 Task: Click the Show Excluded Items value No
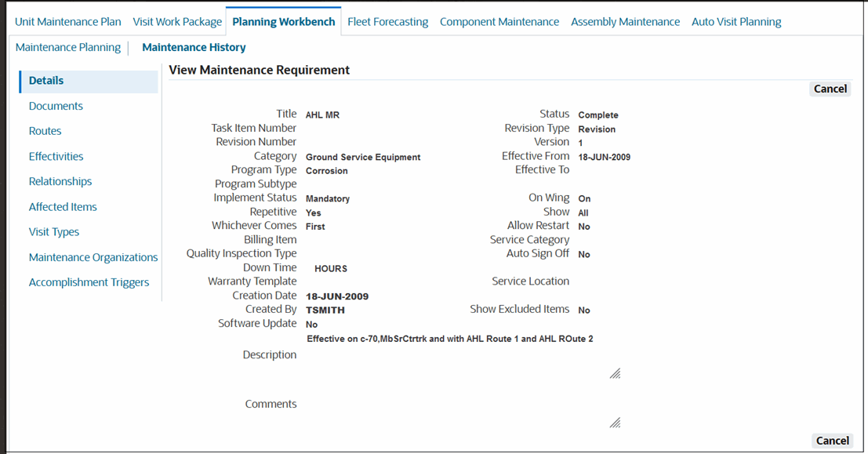click(x=584, y=311)
